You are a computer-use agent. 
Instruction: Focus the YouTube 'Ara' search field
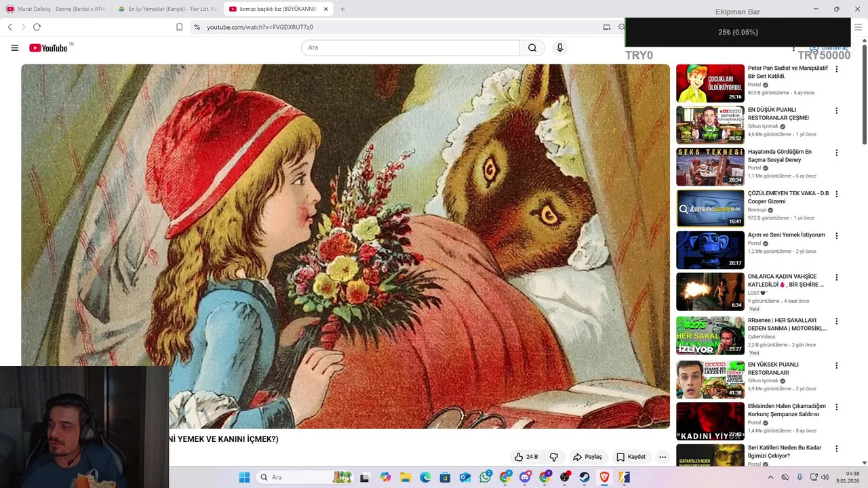coord(410,47)
